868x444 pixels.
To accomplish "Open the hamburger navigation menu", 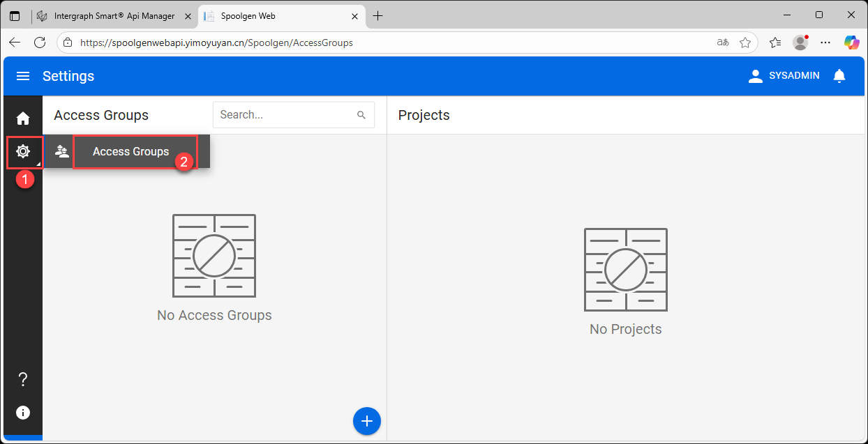I will pyautogui.click(x=23, y=76).
